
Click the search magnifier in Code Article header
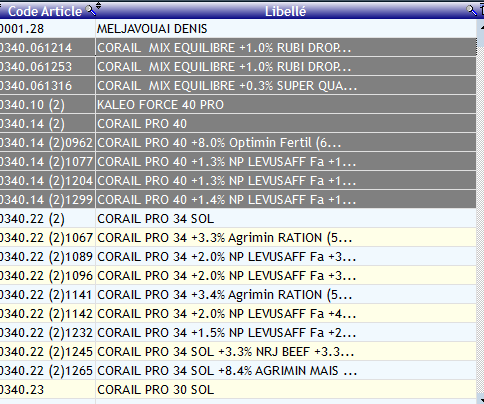(x=90, y=11)
